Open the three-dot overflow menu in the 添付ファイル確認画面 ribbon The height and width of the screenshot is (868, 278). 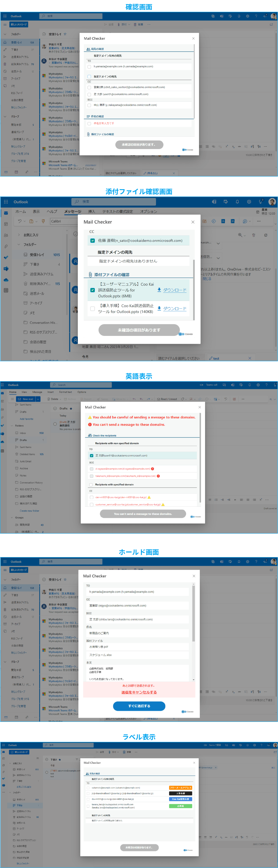(258, 221)
